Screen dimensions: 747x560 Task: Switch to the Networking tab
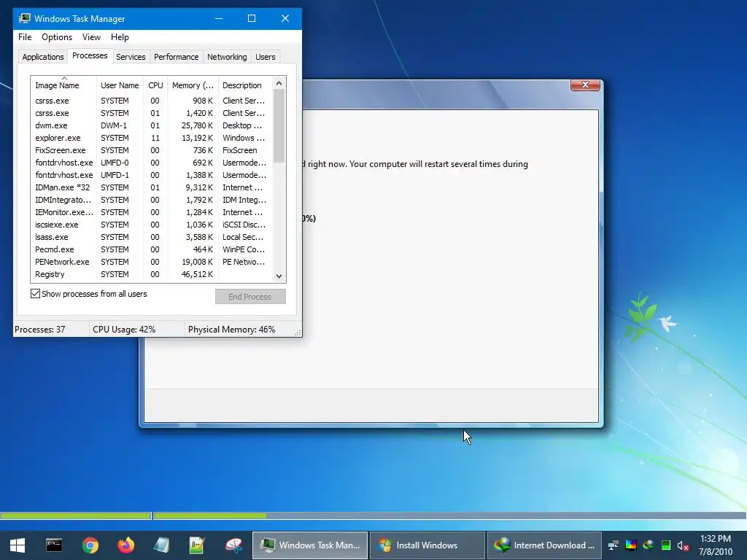[x=227, y=57]
